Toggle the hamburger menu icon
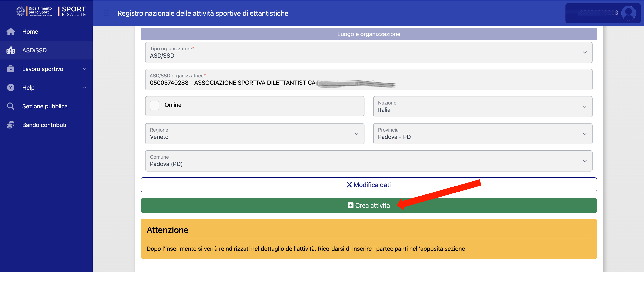The image size is (644, 302). click(x=107, y=13)
